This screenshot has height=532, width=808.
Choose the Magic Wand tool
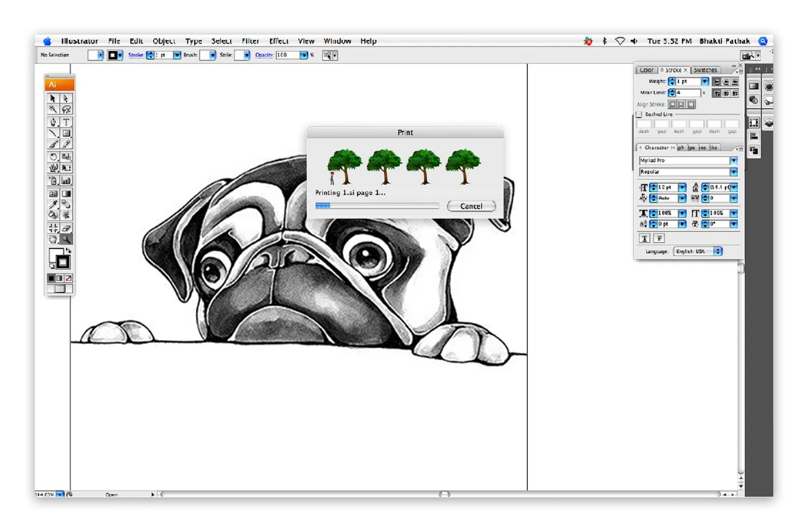pyautogui.click(x=53, y=109)
